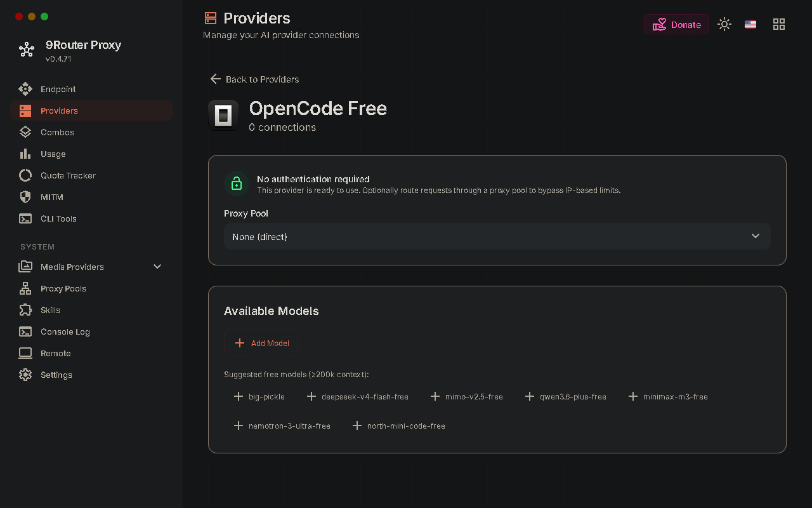Go to Endpoint menu item

tap(91, 89)
